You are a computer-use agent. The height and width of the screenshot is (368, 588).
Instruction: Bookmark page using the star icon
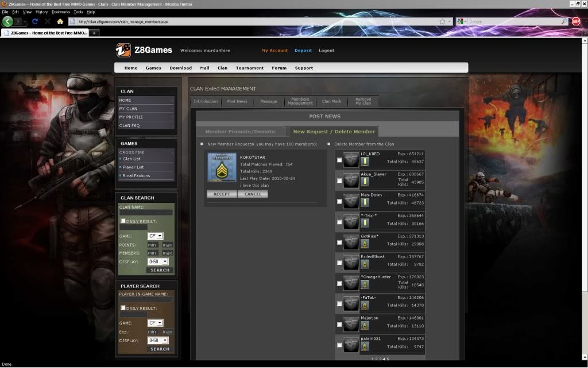pos(442,21)
